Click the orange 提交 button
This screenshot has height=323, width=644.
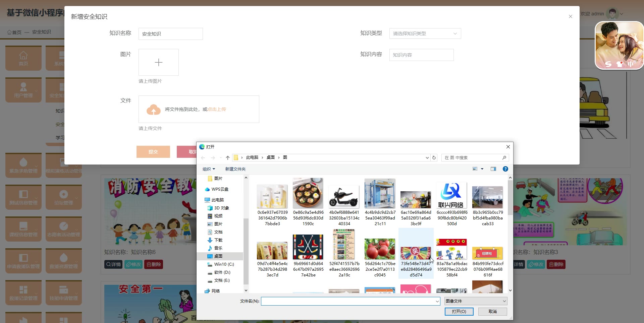coord(153,152)
